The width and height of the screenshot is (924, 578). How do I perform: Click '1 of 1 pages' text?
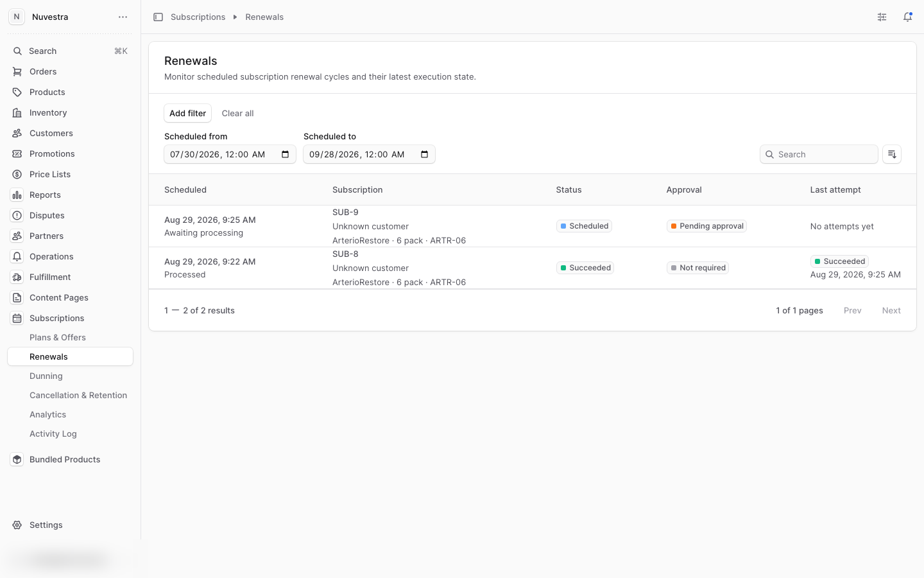800,310
